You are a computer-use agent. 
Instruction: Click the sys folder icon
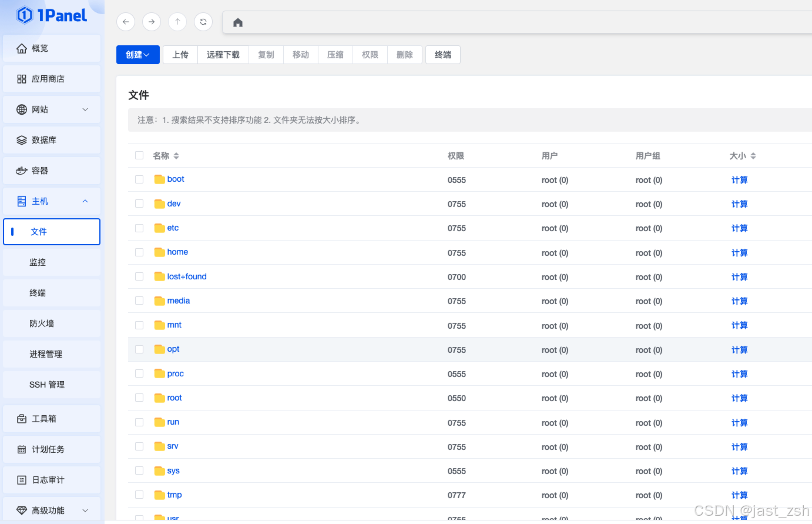click(159, 471)
